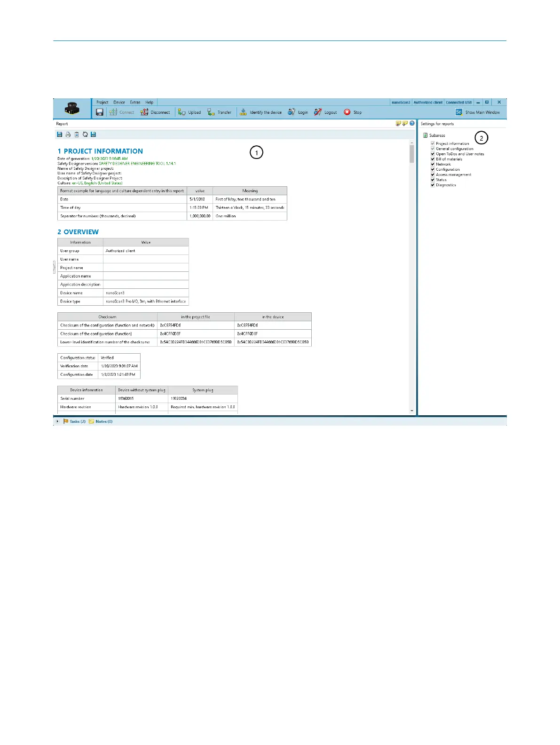This screenshot has width=560, height=745.
Task: Click the Subareas checklist icon
Action: pyautogui.click(x=425, y=135)
